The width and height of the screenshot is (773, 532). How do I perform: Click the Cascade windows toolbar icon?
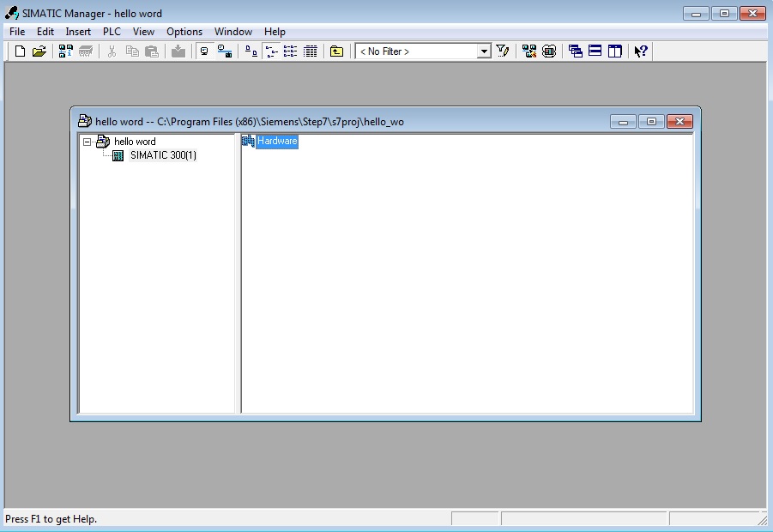[576, 51]
